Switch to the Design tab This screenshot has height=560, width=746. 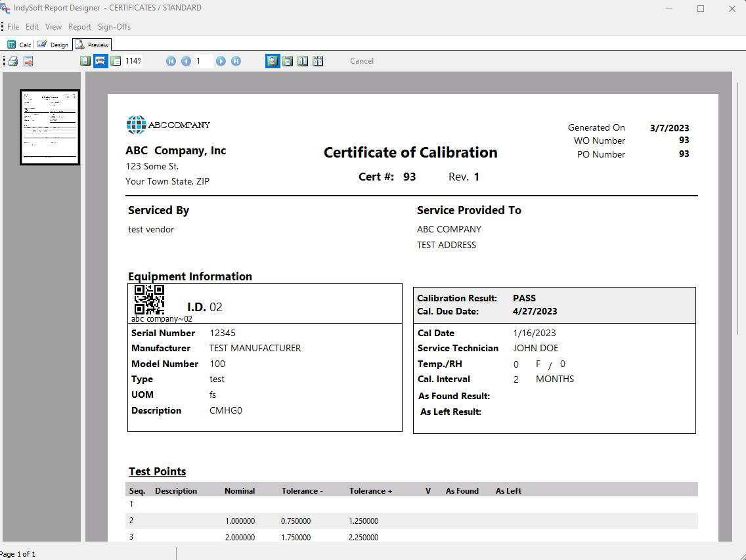53,45
